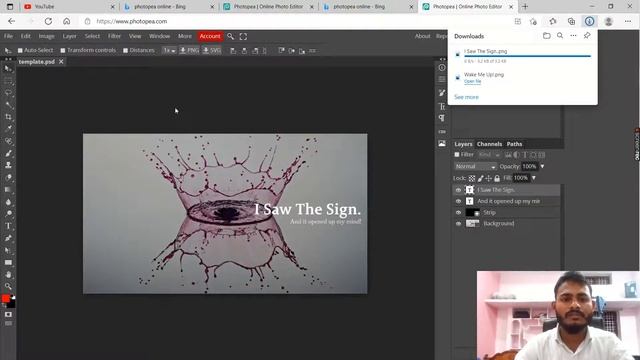Image resolution: width=640 pixels, height=360 pixels.
Task: Select the Rectangle Select tool
Action: coord(8,81)
